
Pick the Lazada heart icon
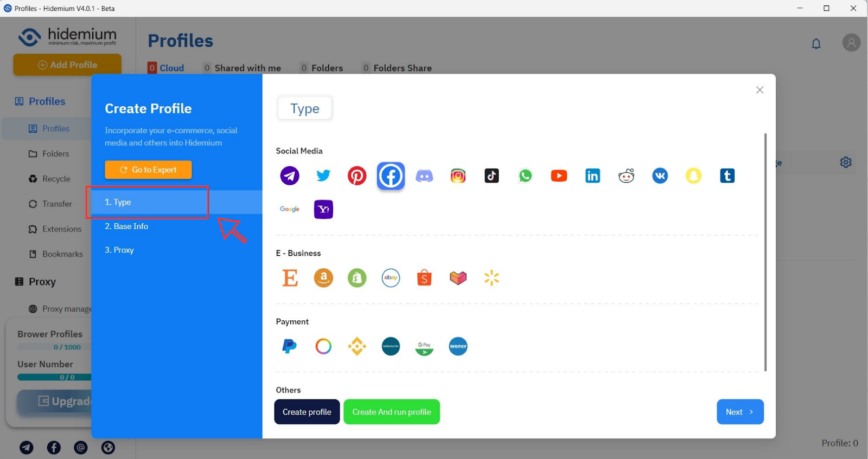coord(458,278)
